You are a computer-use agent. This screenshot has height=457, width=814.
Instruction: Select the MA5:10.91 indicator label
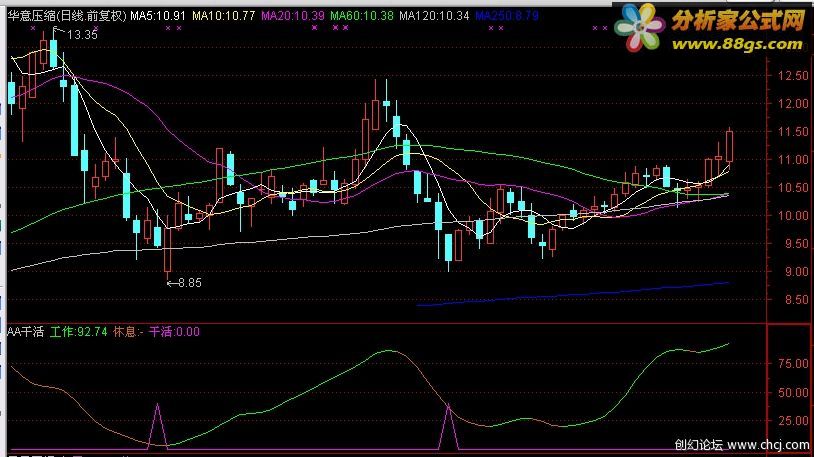[158, 16]
